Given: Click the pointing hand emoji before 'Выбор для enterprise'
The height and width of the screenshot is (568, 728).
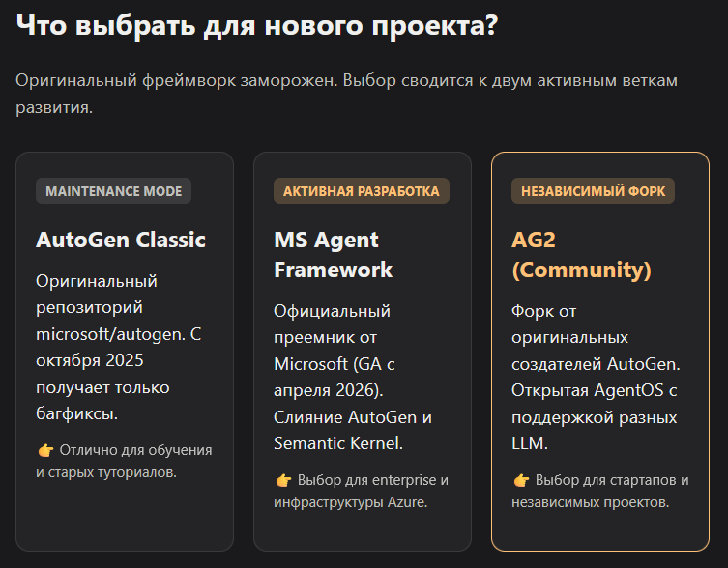Looking at the screenshot, I should click(283, 480).
